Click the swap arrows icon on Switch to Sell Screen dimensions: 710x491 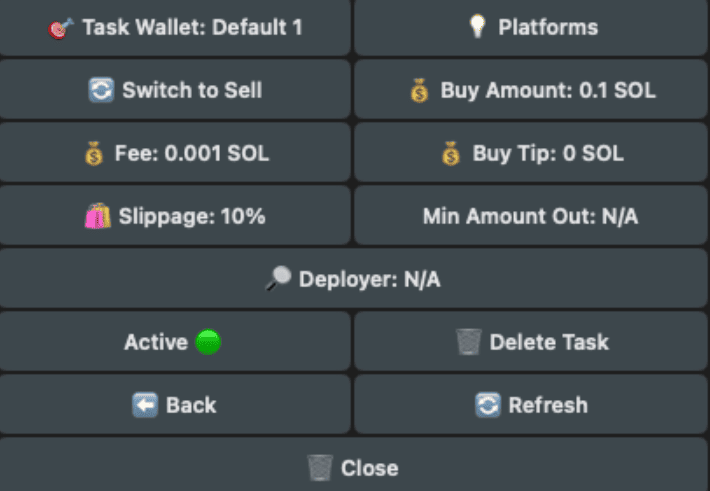101,90
